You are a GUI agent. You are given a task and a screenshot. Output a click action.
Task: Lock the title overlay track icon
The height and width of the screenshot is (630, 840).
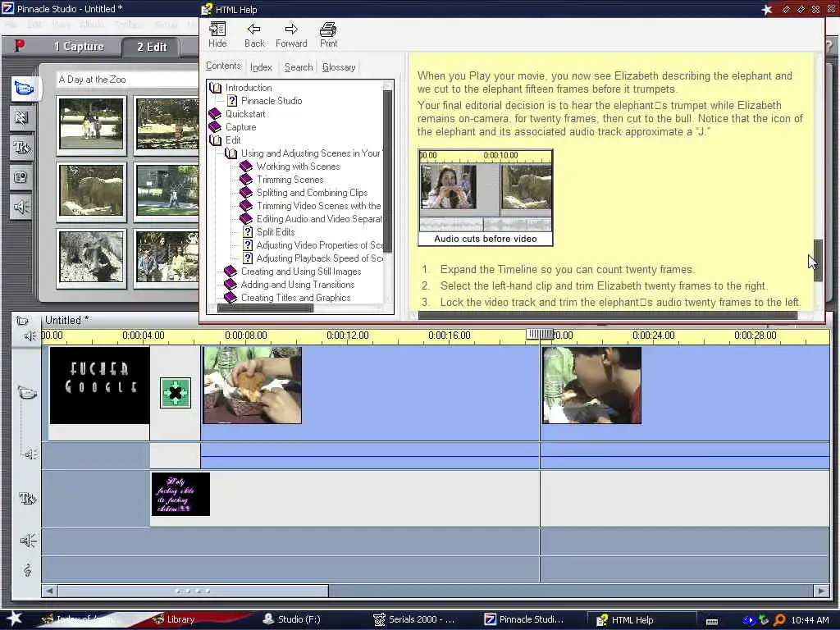pos(27,499)
